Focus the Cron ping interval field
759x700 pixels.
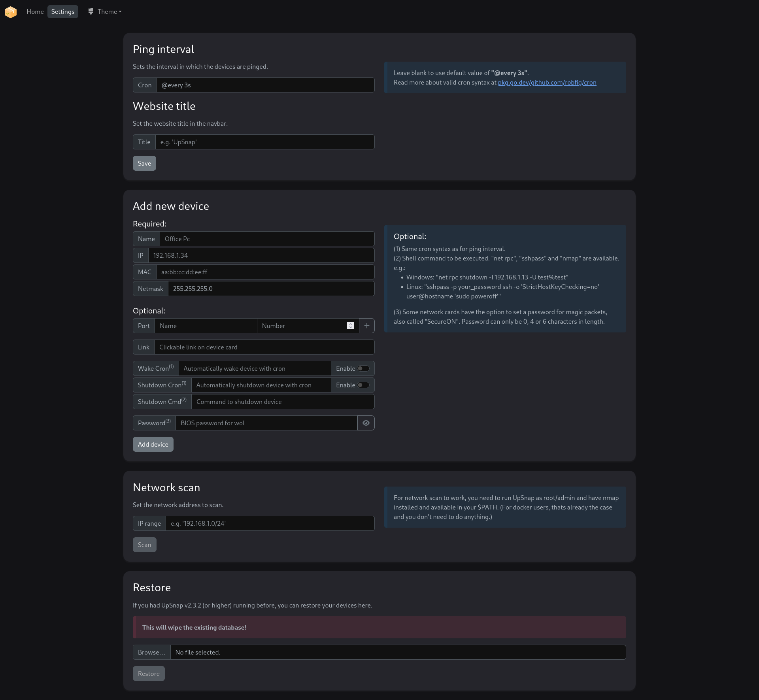click(265, 85)
